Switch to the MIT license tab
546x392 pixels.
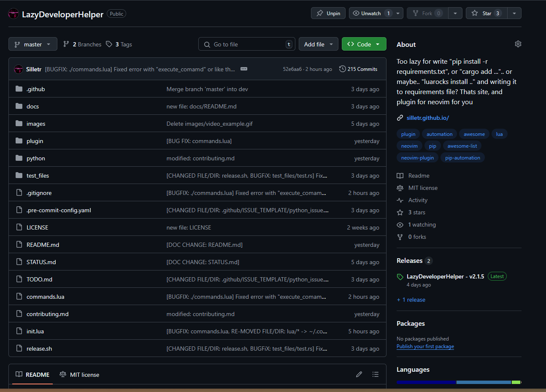coord(80,374)
